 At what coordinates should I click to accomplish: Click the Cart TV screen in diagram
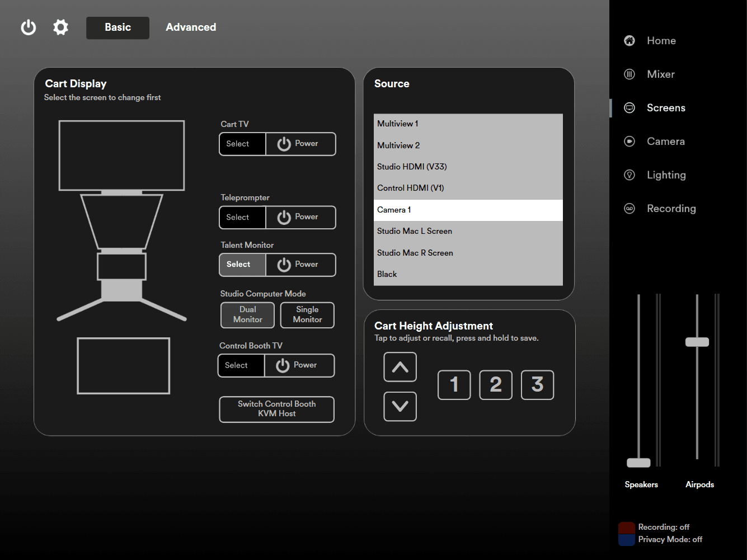tap(121, 156)
